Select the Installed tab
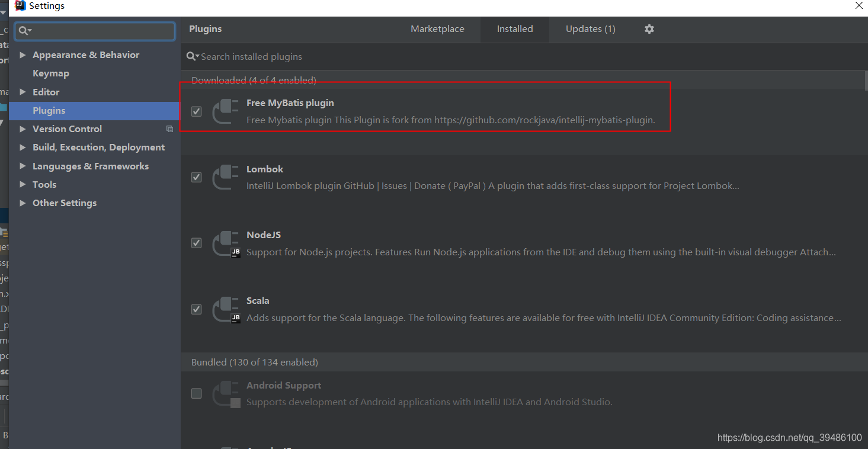Image resolution: width=868 pixels, height=449 pixels. point(515,29)
